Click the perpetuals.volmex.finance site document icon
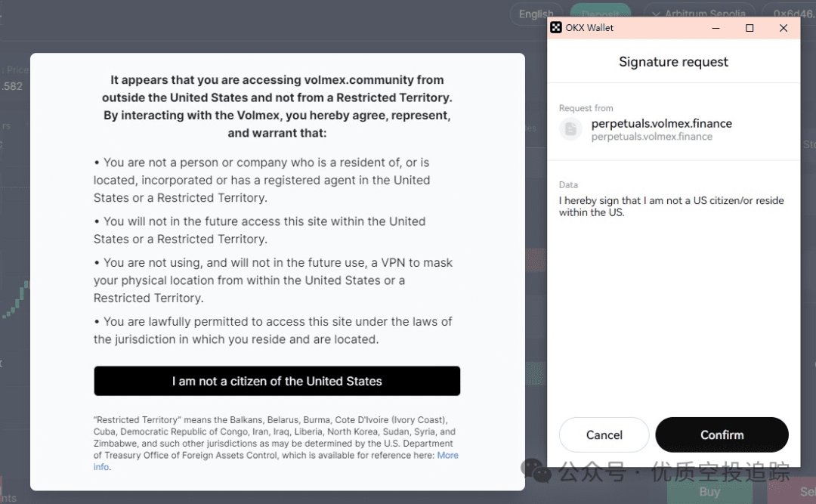816x504 pixels. [570, 128]
